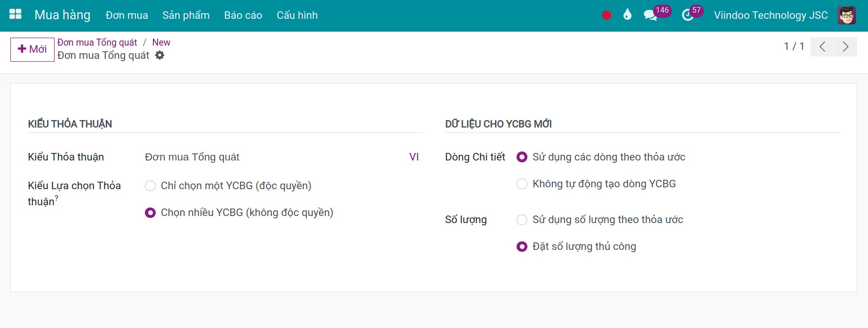Click the 1 / 1 pager counter
Viewport: 868px width, 328px height.
click(794, 47)
